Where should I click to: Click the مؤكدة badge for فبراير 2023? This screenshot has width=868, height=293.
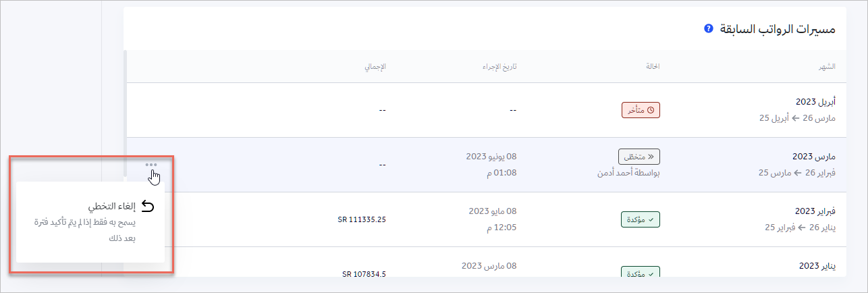[640, 219]
